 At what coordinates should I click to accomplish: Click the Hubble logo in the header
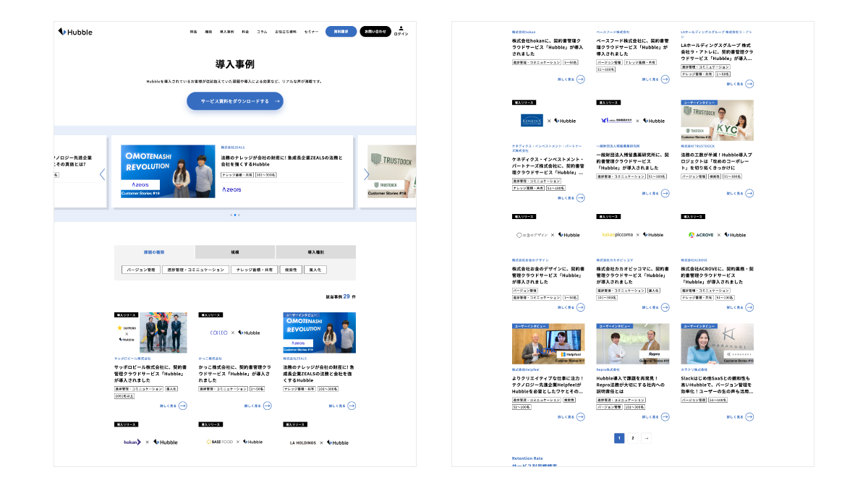pos(75,32)
